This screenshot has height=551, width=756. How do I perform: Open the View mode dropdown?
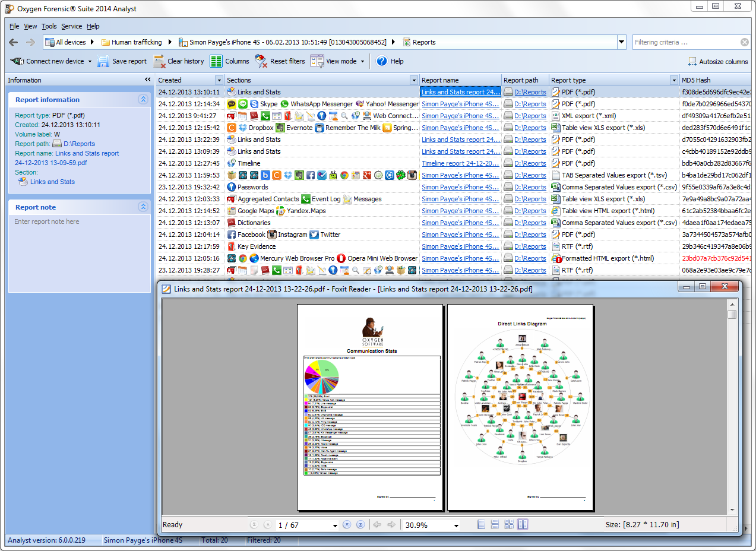(x=362, y=61)
